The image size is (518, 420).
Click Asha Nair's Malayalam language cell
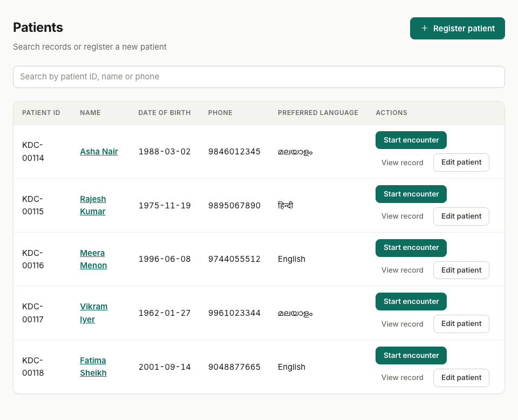tap(295, 152)
